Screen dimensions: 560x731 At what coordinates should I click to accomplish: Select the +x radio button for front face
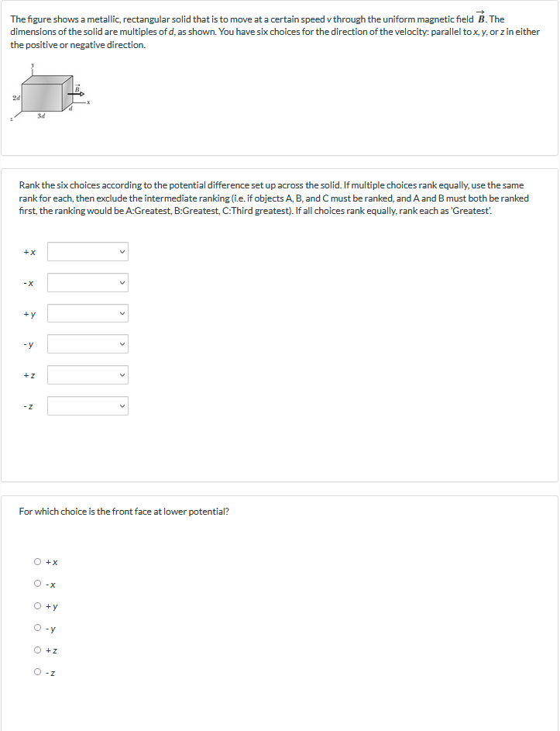point(38,562)
